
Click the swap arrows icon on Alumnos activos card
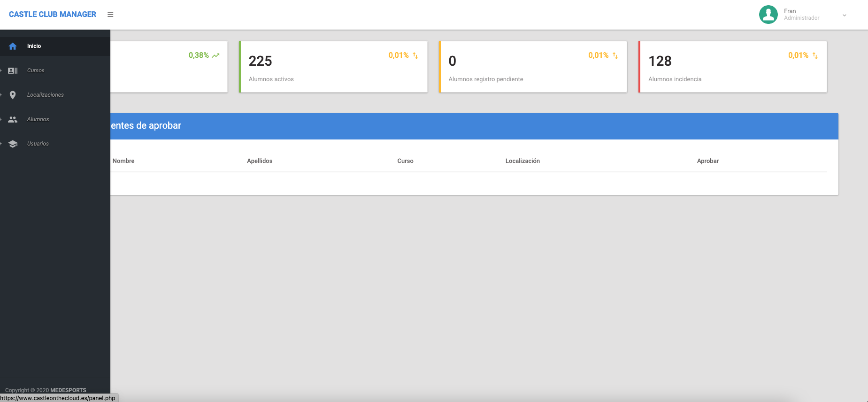click(415, 55)
